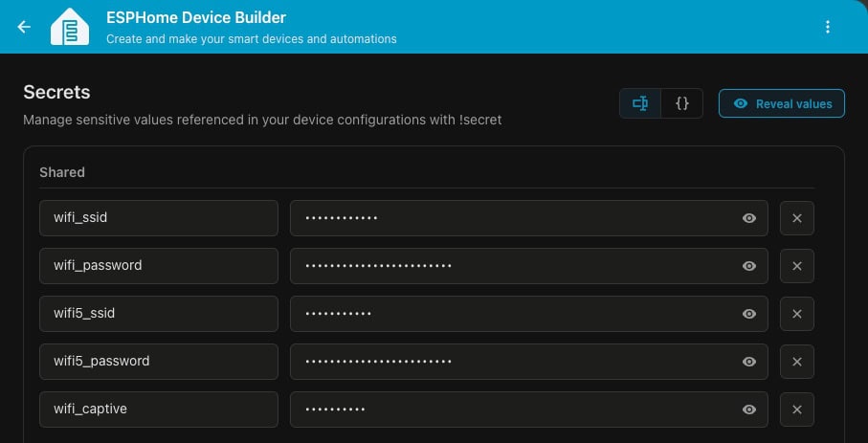Reveal the wifi_password value
Image resolution: width=868 pixels, height=443 pixels.
pos(749,266)
